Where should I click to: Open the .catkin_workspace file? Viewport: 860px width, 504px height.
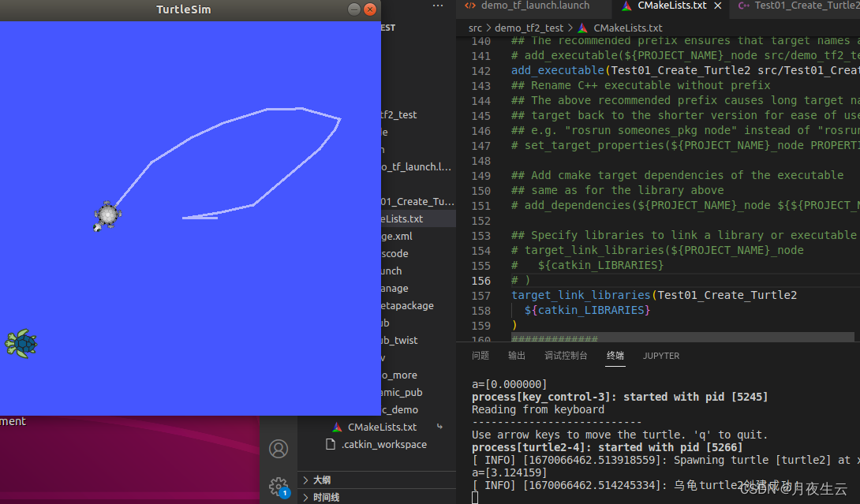(x=384, y=444)
